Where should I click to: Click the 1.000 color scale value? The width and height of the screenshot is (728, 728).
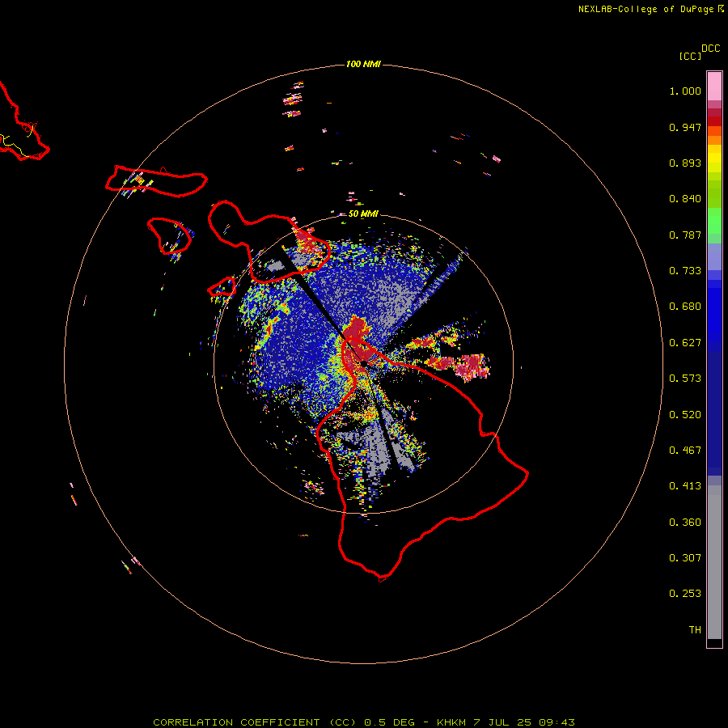pyautogui.click(x=685, y=91)
